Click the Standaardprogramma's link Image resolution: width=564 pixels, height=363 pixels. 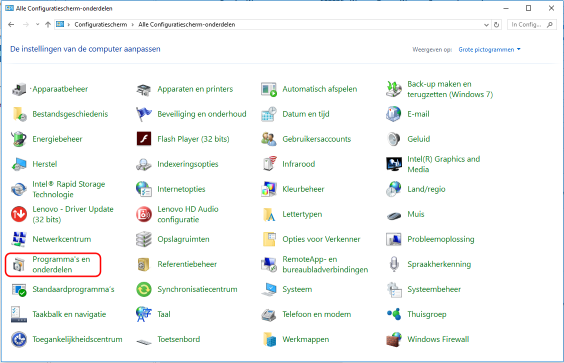coord(73,289)
